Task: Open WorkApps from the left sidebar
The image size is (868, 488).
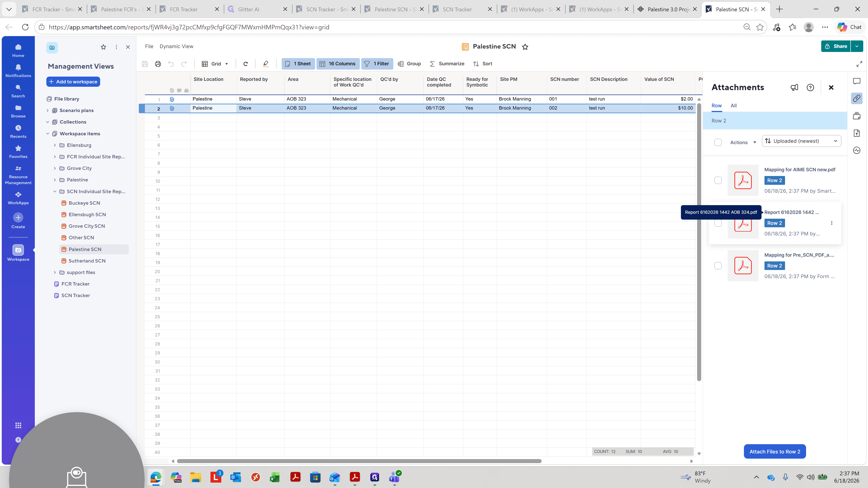Action: tap(18, 198)
